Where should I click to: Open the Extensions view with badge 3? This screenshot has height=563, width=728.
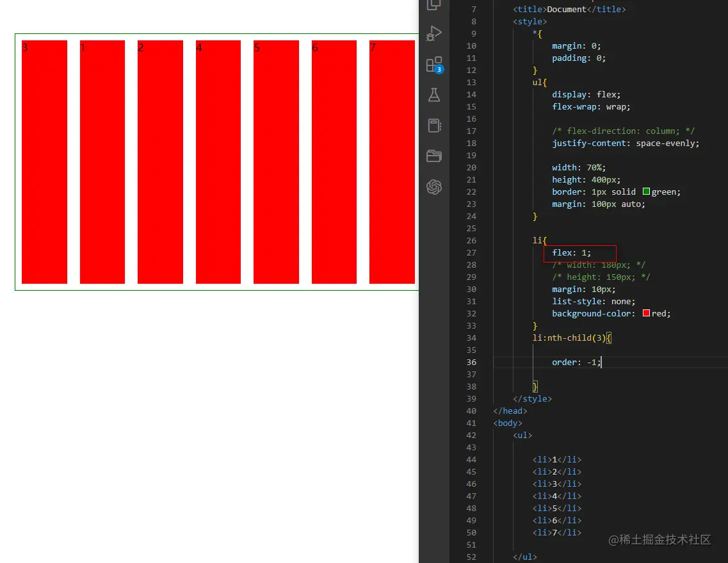435,65
